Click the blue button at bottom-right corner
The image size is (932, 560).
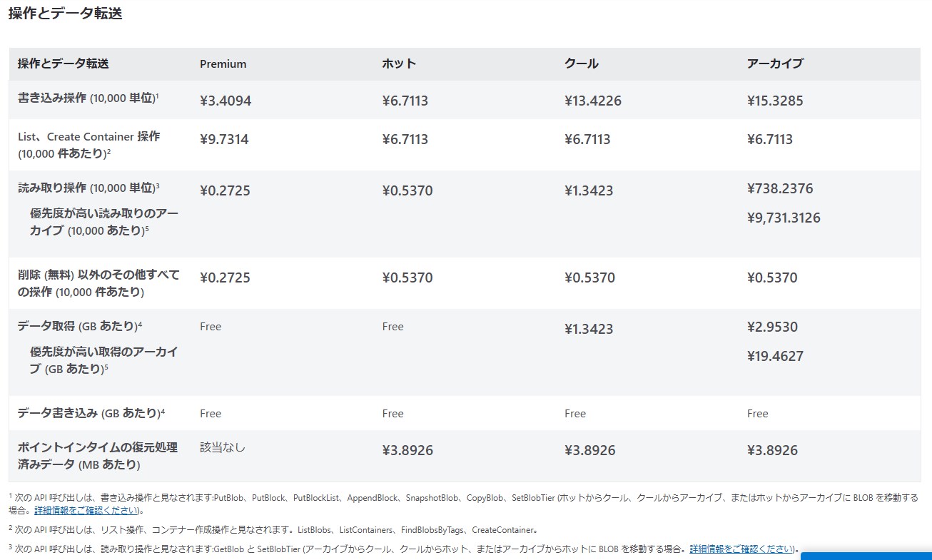pos(866,555)
